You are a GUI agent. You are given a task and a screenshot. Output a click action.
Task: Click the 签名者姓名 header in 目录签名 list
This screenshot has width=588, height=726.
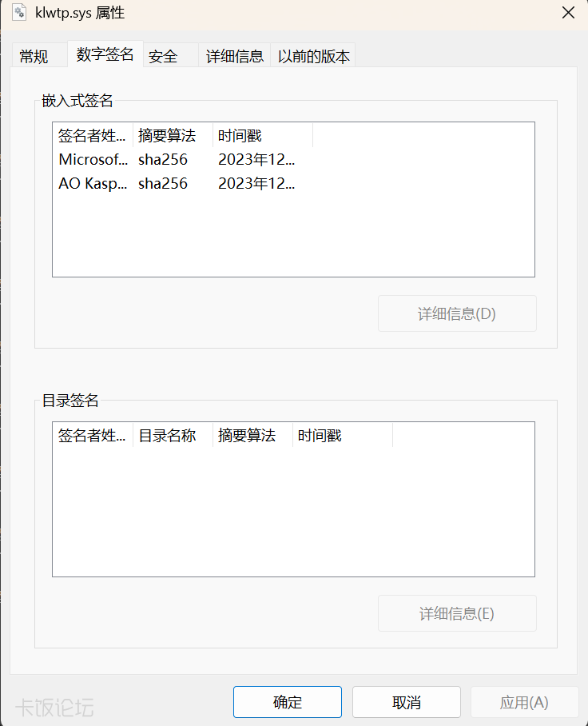coord(89,435)
